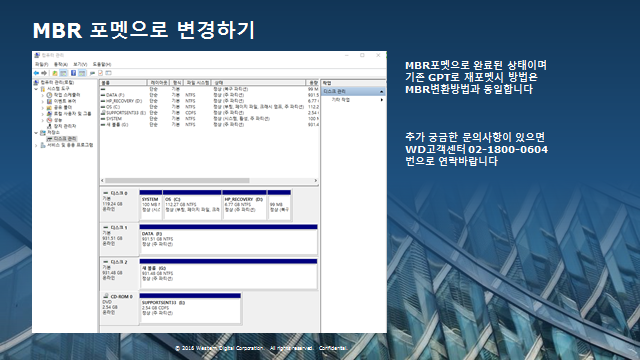640x360 pixels.
Task: Click the Back arrow toolbar icon
Action: coord(36,73)
